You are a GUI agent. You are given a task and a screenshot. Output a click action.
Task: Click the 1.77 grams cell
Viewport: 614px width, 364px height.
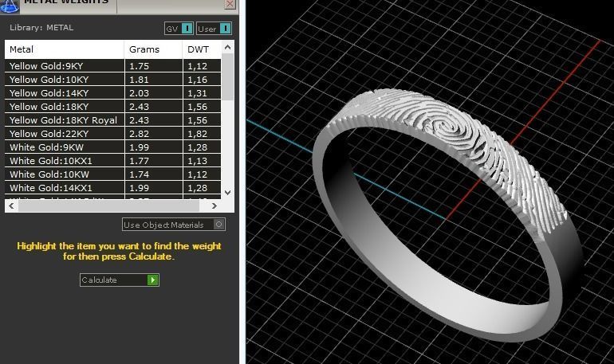coord(153,161)
